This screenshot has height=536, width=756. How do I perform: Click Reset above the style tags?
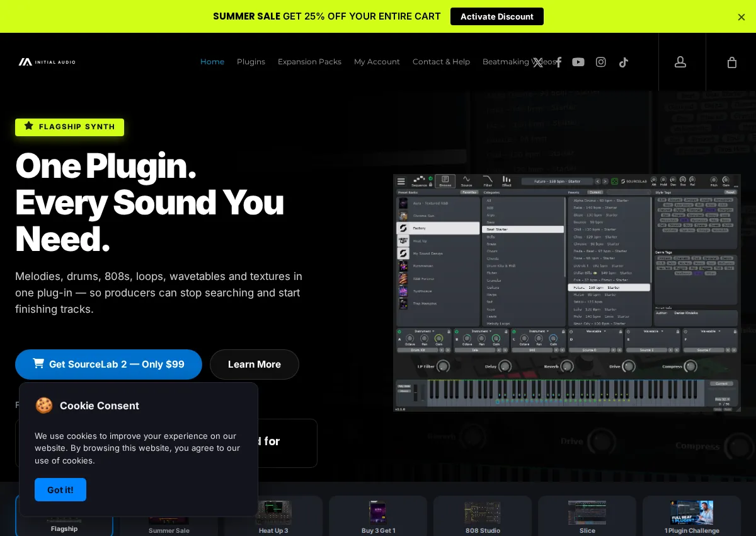730,192
